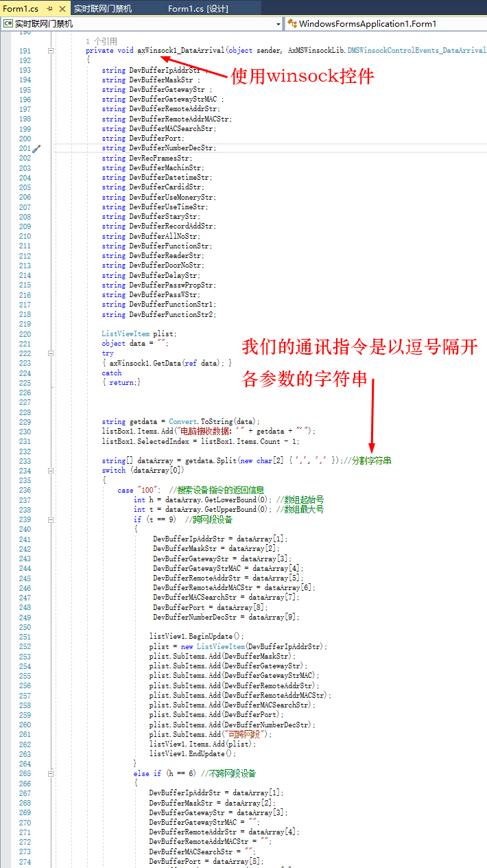Collapse the case "100" block at line 236

tap(50, 490)
